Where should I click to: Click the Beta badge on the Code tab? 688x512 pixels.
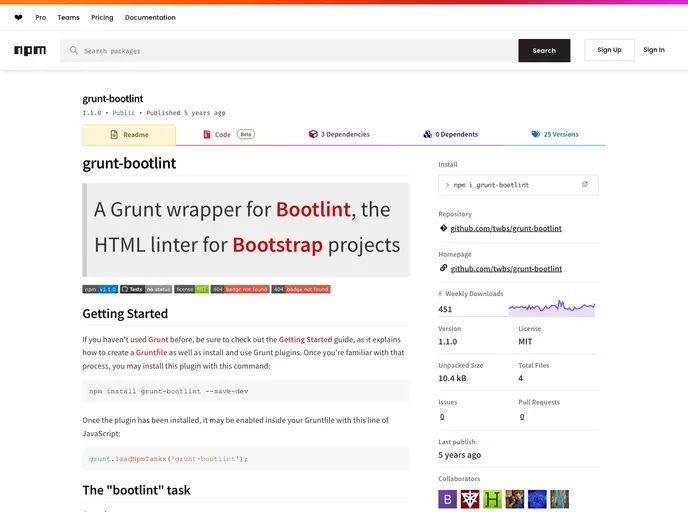(x=246, y=134)
